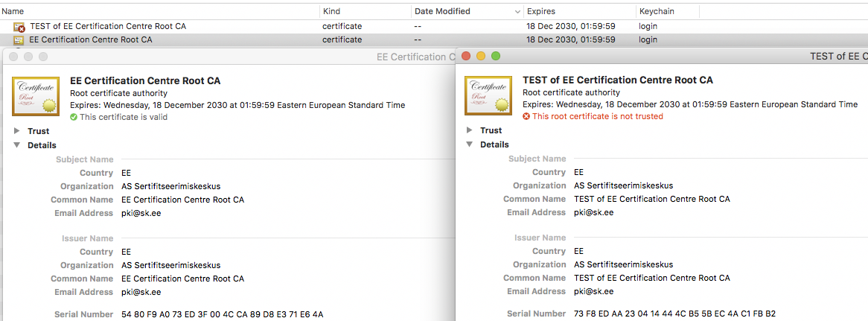This screenshot has height=321, width=868.
Task: Click certificate image in TEST of EE window
Action: (x=488, y=96)
